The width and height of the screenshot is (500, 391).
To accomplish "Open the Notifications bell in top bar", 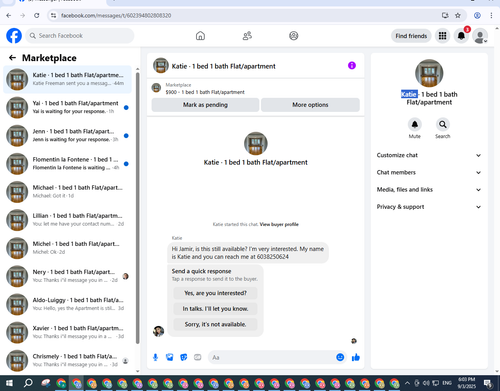I will (461, 36).
